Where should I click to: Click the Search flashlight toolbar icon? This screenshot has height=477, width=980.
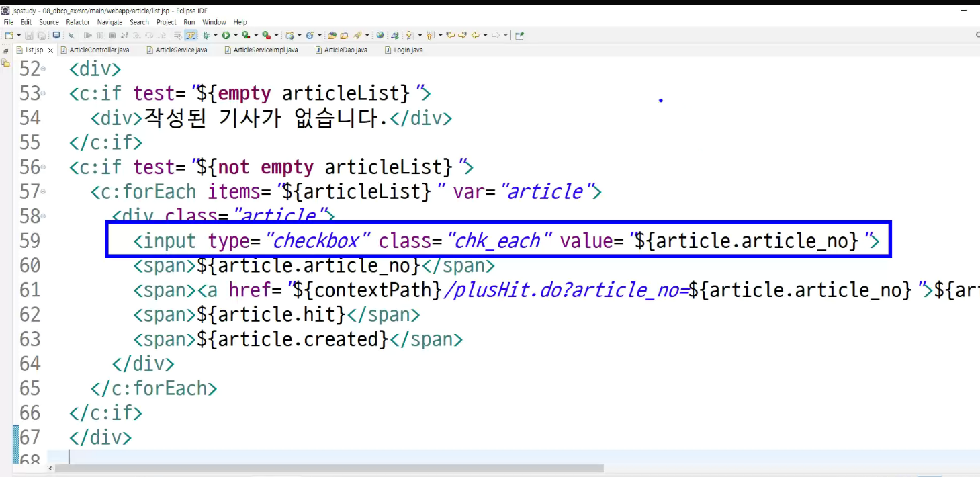tap(357, 35)
